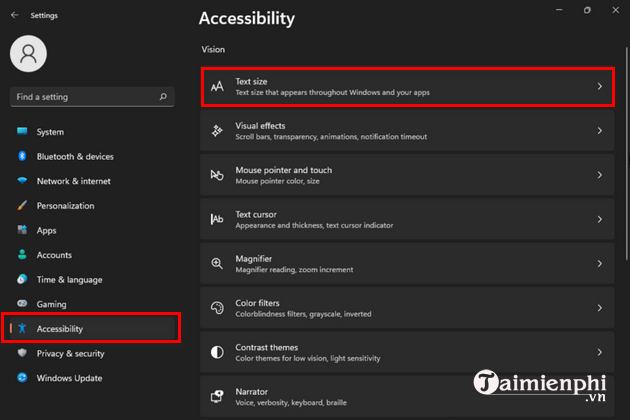The width and height of the screenshot is (630, 420).
Task: Expand Color filters chevron arrow
Action: 599,308
